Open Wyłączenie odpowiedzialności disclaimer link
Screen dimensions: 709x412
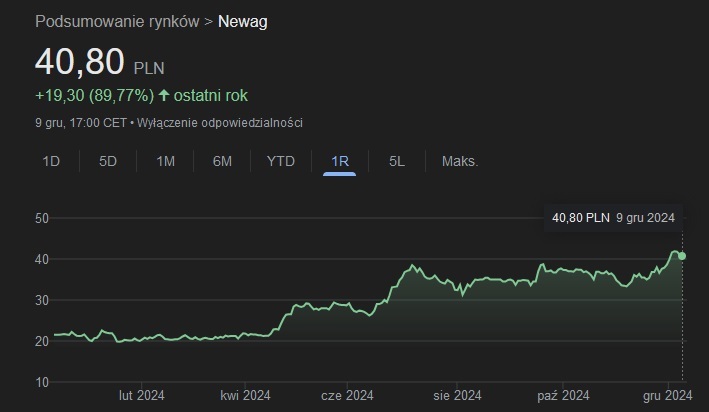point(220,123)
